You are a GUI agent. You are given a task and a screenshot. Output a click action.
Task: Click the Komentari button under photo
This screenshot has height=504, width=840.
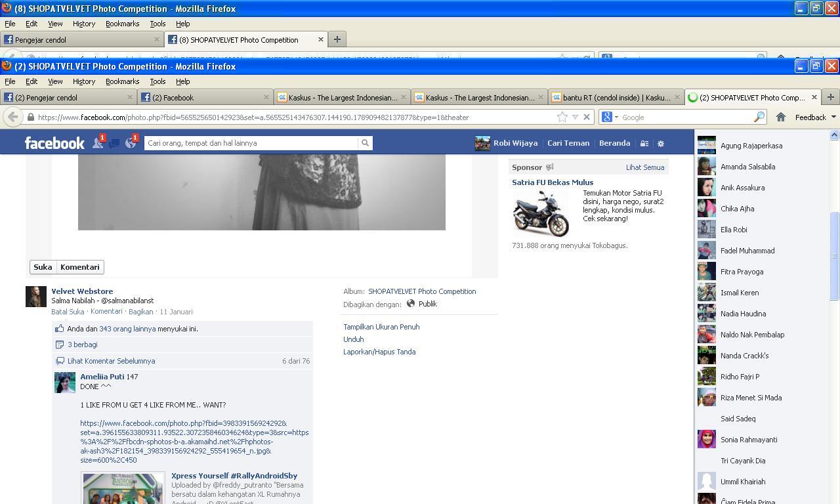point(80,267)
